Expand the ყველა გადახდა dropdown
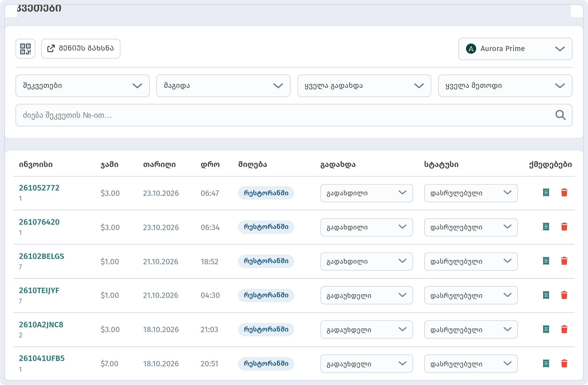Viewport: 588px width, 385px height. point(364,86)
